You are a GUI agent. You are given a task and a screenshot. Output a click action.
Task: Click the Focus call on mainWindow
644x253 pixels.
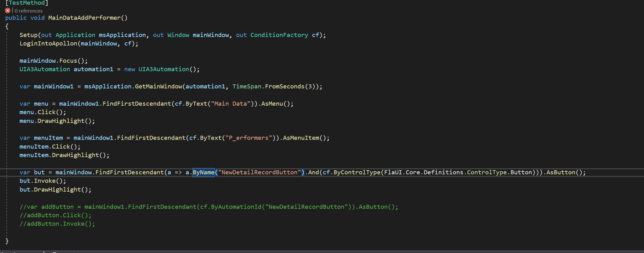point(68,61)
